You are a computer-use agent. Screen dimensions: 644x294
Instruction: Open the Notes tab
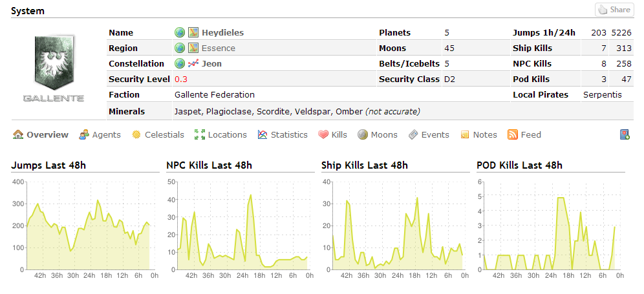click(478, 134)
